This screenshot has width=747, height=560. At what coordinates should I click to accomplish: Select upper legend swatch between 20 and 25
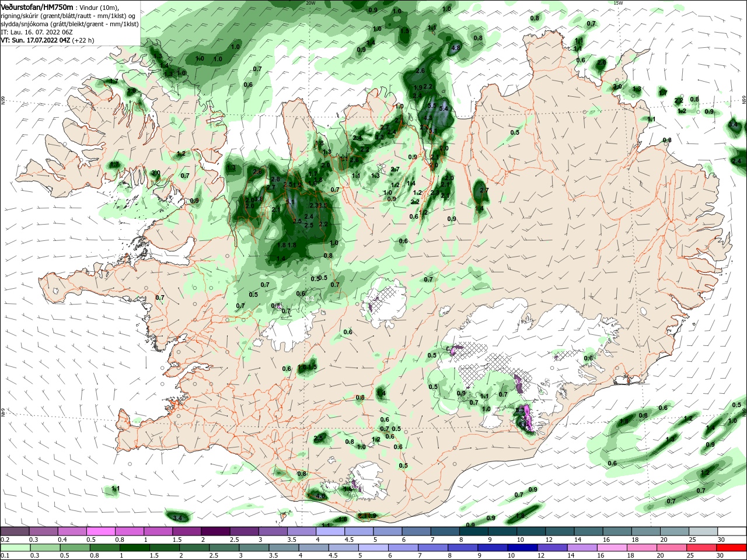(675, 531)
